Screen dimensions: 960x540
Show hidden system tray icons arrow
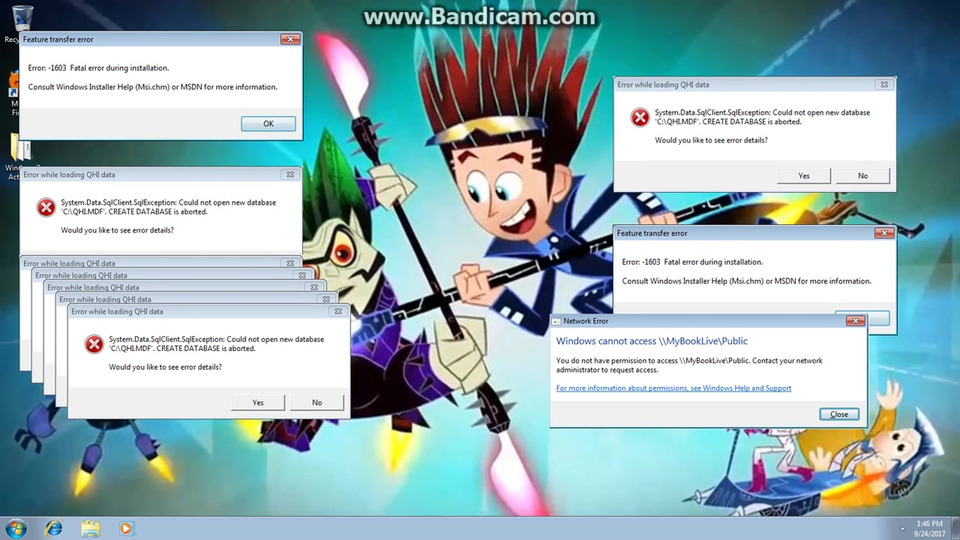coord(902,528)
